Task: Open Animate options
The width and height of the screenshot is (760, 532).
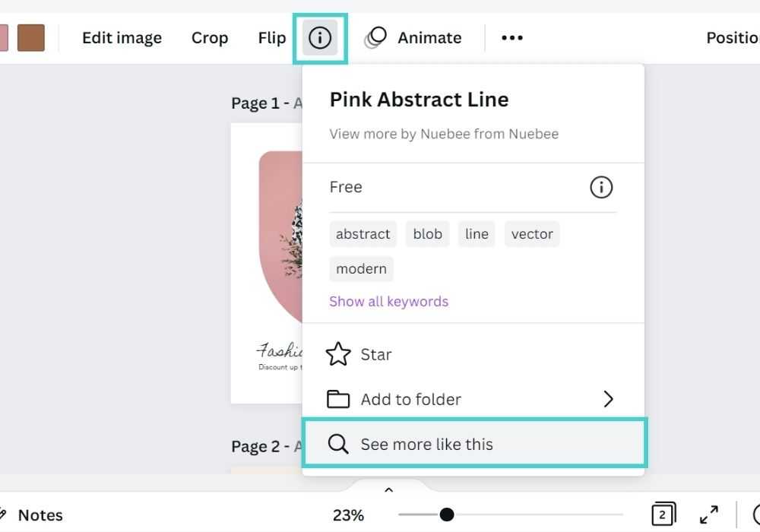Action: [413, 37]
